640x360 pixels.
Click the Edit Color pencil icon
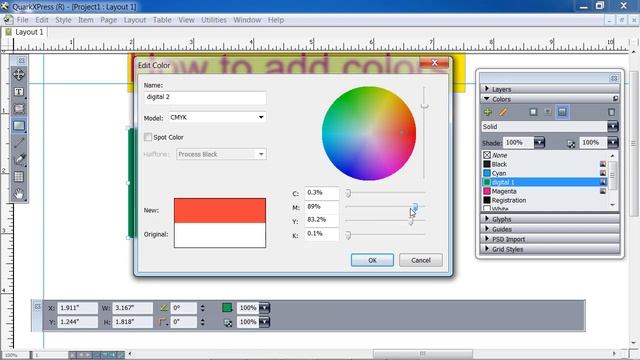[503, 112]
